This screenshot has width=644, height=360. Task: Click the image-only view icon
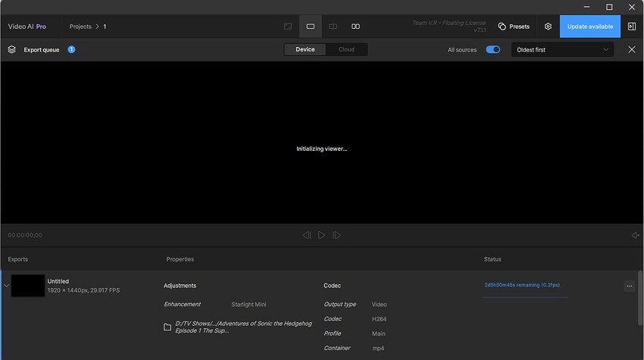[x=288, y=27]
